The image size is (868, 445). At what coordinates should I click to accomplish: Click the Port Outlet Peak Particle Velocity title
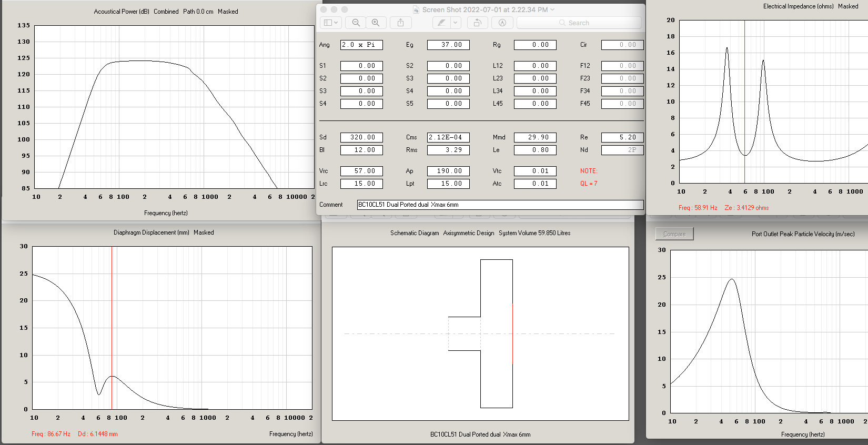[803, 234]
